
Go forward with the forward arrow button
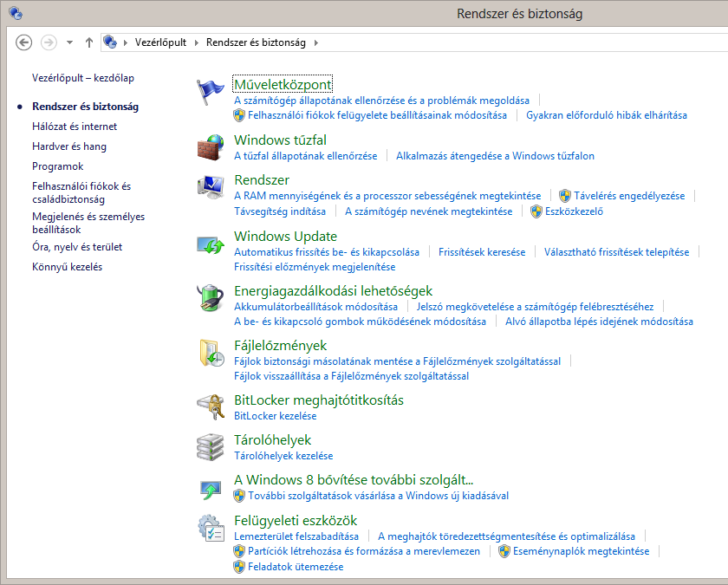pos(49,42)
